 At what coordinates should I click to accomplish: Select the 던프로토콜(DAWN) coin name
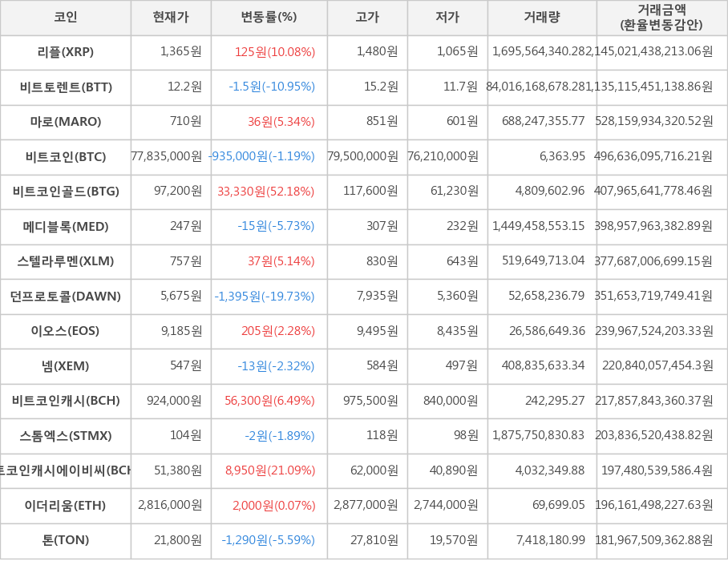(x=66, y=297)
